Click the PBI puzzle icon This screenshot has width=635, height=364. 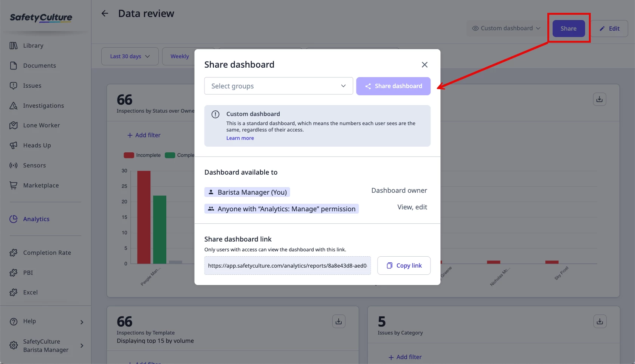[x=14, y=273]
